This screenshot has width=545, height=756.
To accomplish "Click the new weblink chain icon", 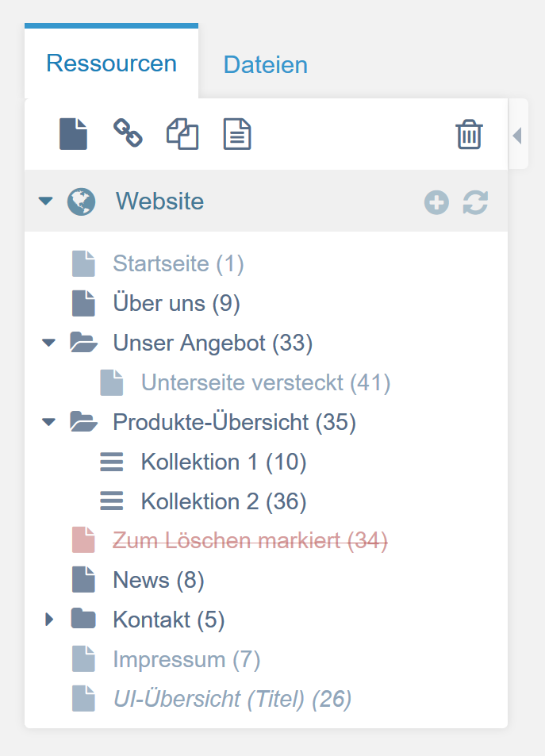I will coord(128,133).
